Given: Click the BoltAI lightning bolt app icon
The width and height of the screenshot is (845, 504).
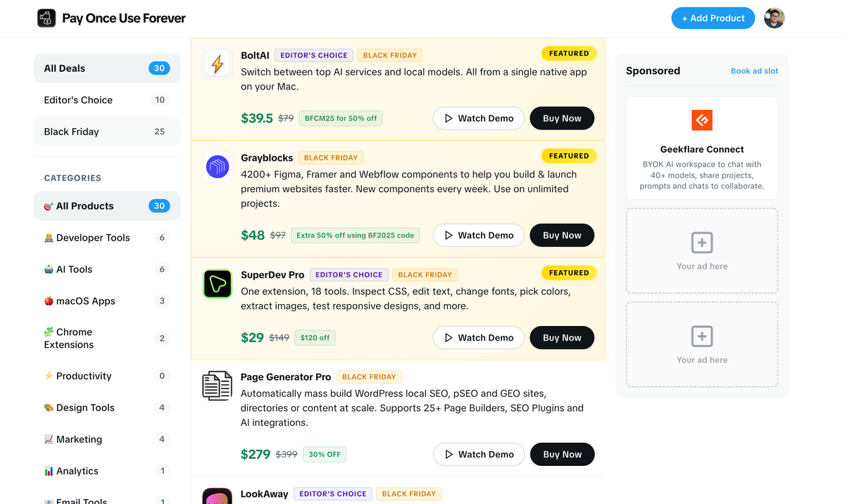Looking at the screenshot, I should (x=218, y=65).
